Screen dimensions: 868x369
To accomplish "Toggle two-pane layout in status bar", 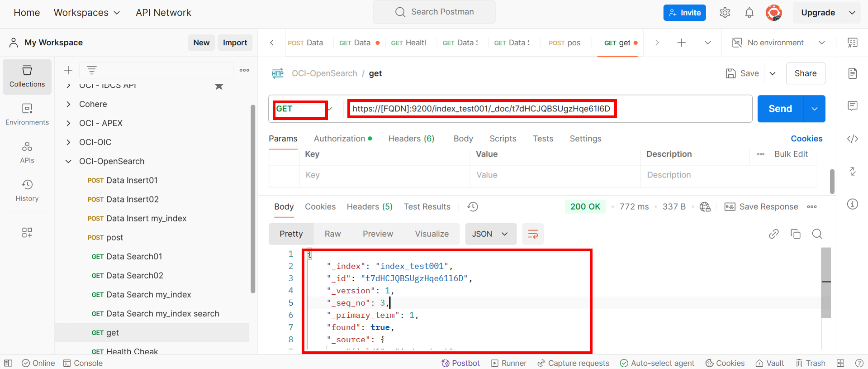I will click(840, 363).
